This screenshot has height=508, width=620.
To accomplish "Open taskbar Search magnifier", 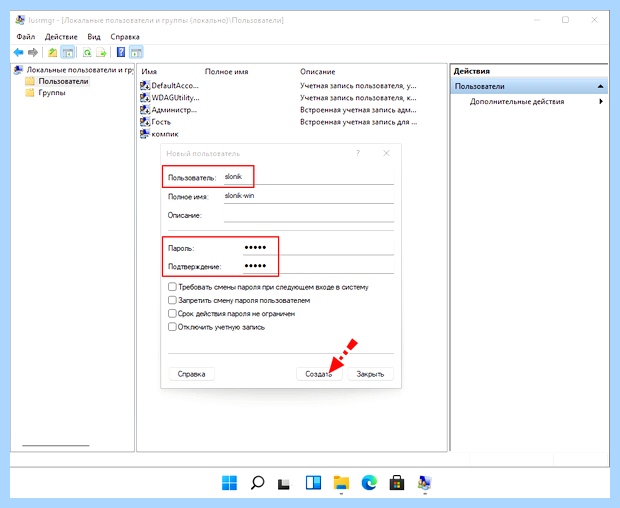I will (x=257, y=483).
